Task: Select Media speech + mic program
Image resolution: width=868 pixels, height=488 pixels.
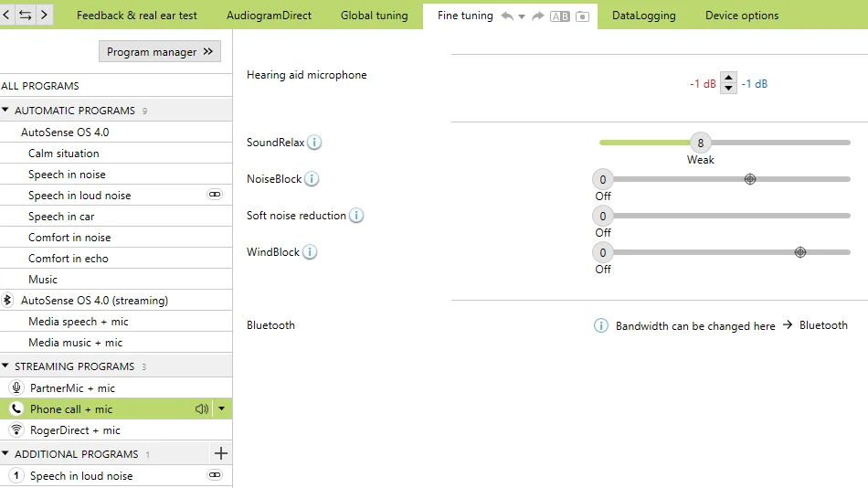Action: coord(116,322)
